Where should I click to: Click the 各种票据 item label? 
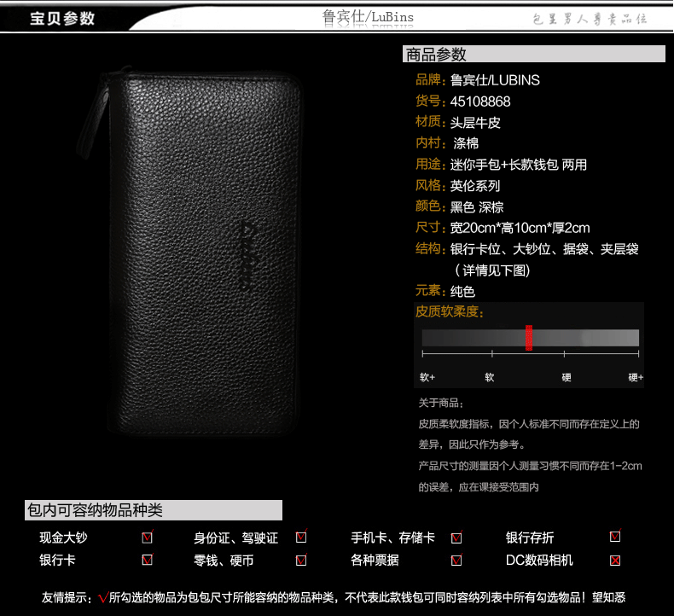pos(375,561)
